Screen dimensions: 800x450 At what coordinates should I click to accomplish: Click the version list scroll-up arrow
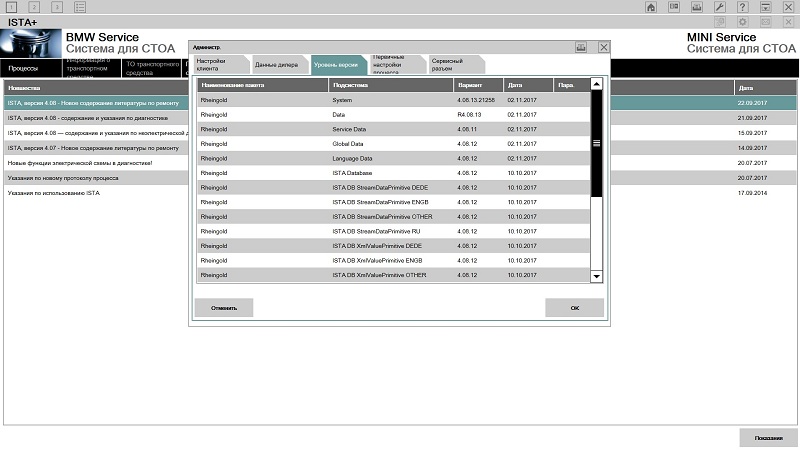click(596, 84)
